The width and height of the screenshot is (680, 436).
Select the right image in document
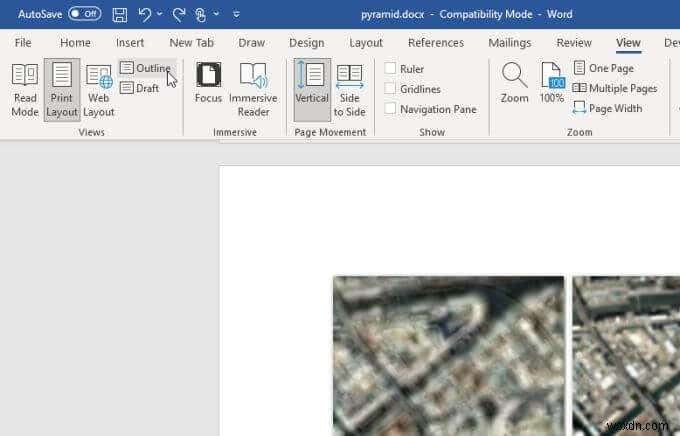(x=626, y=356)
